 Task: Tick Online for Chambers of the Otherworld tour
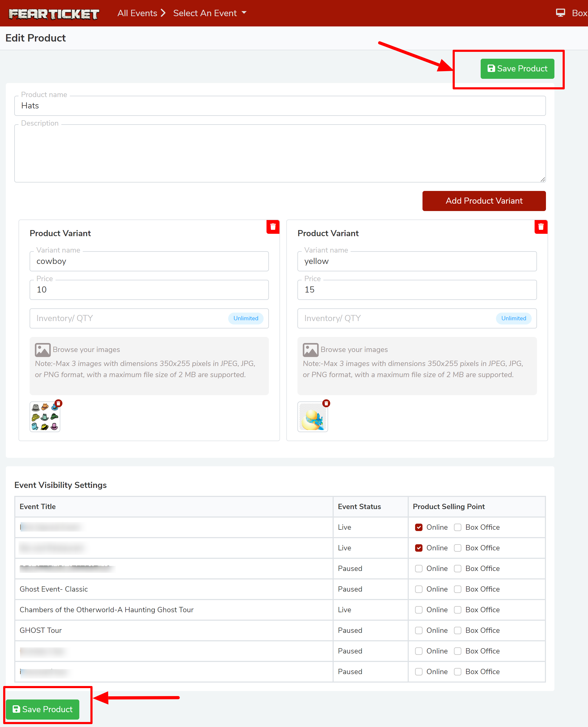point(419,610)
